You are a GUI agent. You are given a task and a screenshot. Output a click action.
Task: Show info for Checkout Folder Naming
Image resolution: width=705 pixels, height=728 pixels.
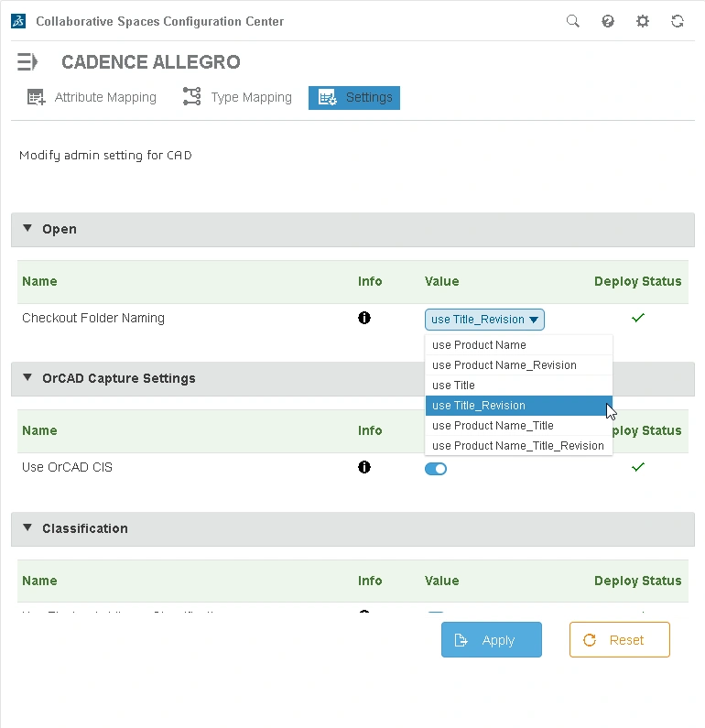click(x=364, y=318)
